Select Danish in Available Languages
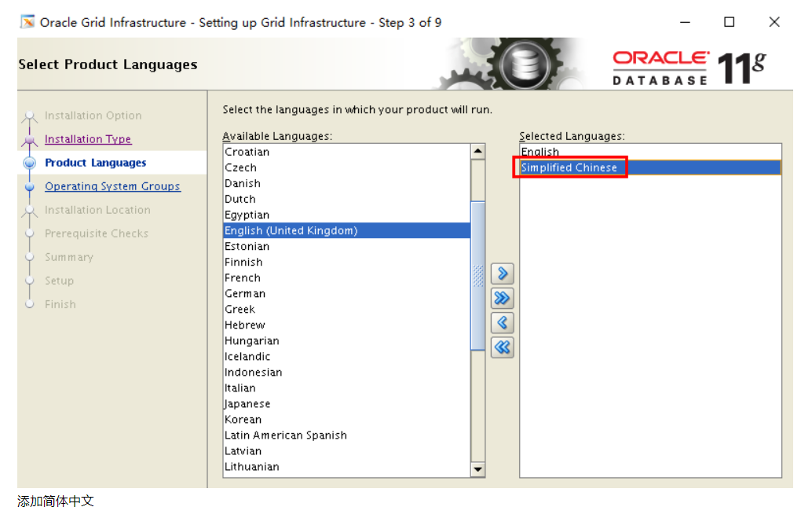This screenshot has width=812, height=518. point(346,184)
